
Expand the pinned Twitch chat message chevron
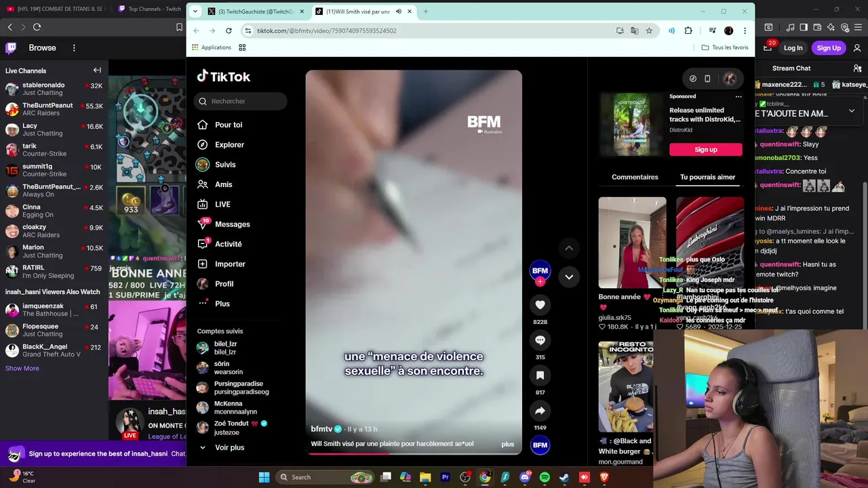coord(852,110)
